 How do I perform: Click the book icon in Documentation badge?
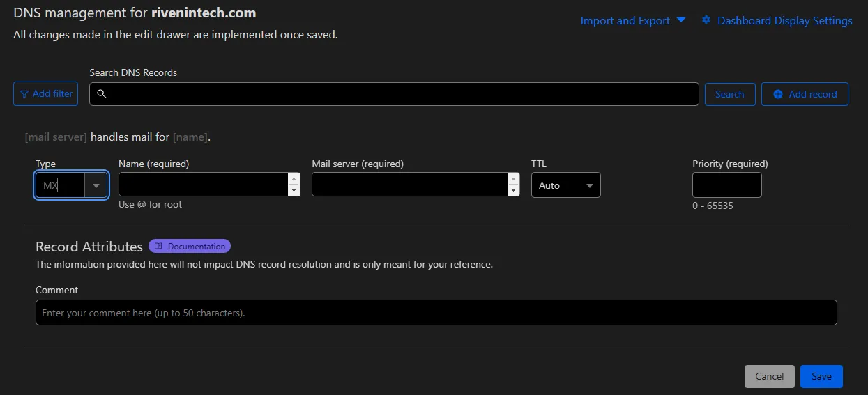point(158,246)
